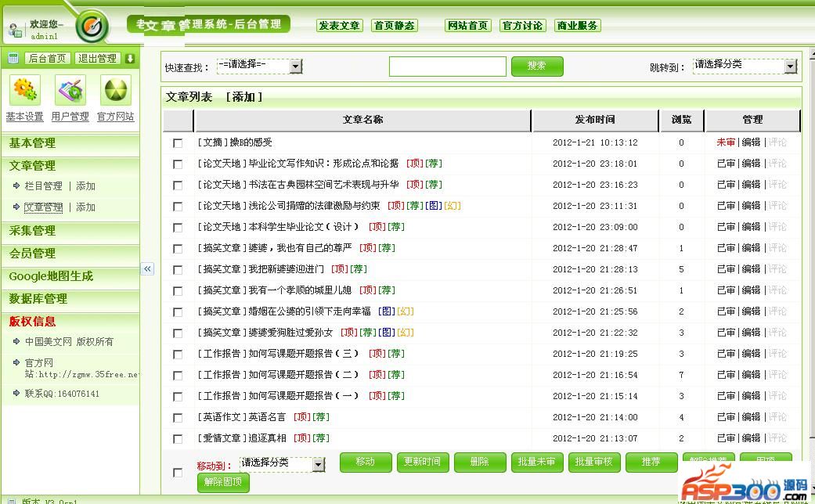Open the 首页静态 top menu
The width and height of the screenshot is (815, 504).
[x=395, y=26]
